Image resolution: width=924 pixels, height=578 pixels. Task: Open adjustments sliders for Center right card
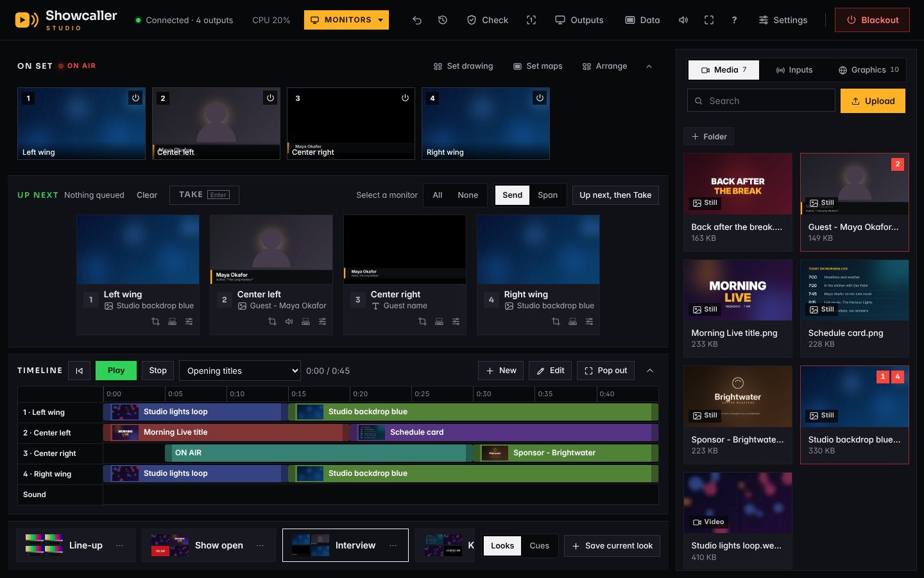pyautogui.click(x=456, y=321)
